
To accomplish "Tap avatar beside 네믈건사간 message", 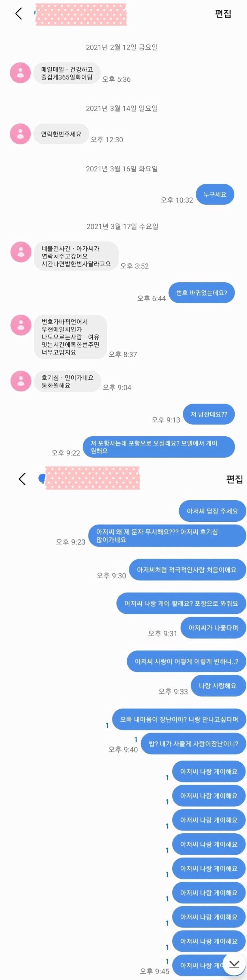I will point(20,252).
